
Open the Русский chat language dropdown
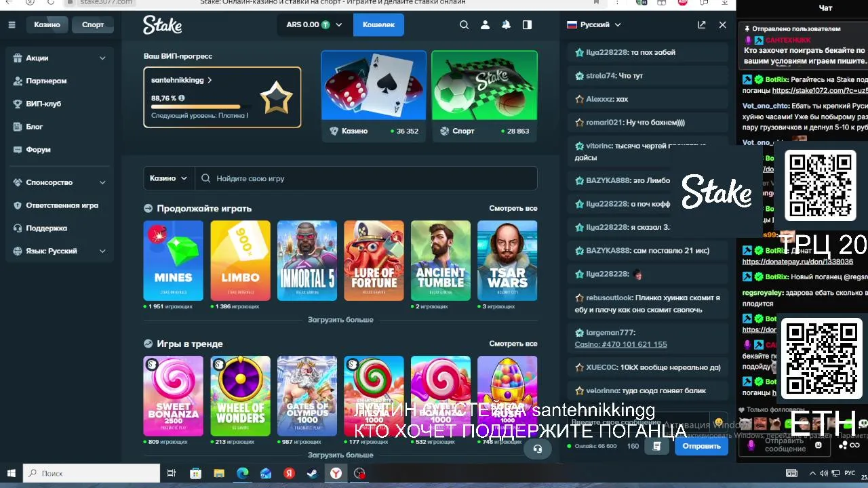593,24
